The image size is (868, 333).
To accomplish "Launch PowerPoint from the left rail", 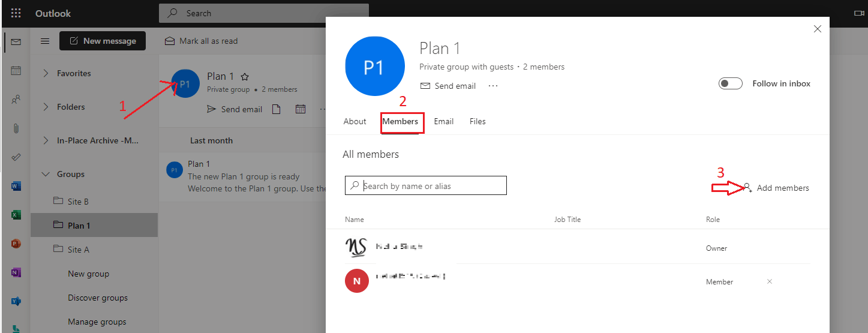I will [16, 243].
